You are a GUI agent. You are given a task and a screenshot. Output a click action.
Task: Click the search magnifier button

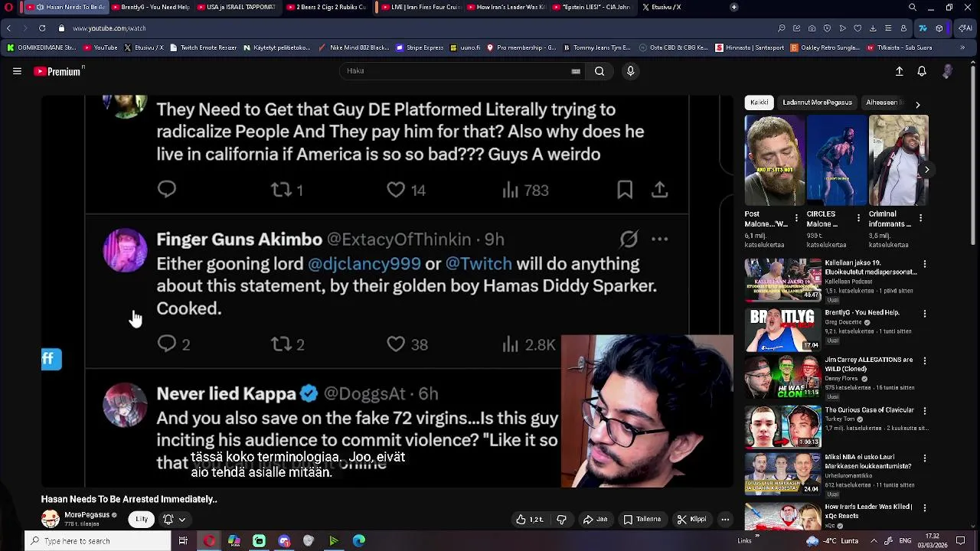pyautogui.click(x=599, y=71)
